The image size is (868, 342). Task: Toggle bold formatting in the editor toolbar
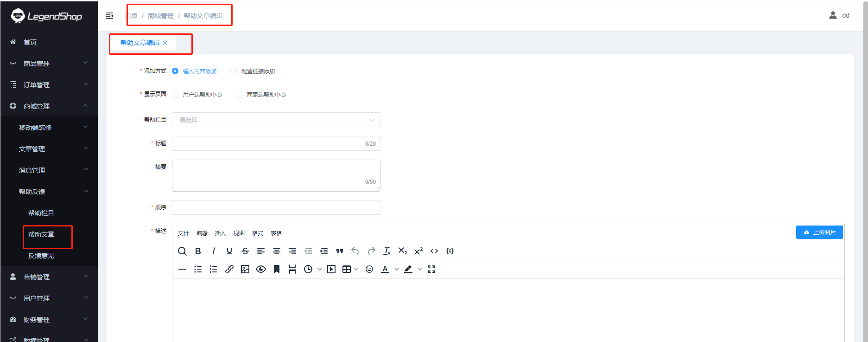click(198, 251)
